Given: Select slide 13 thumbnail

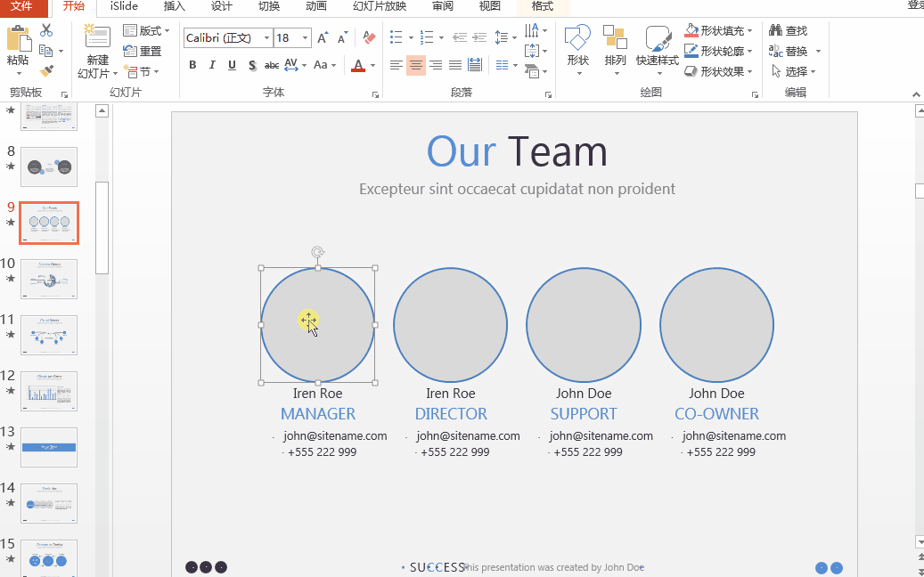Looking at the screenshot, I should pos(49,447).
